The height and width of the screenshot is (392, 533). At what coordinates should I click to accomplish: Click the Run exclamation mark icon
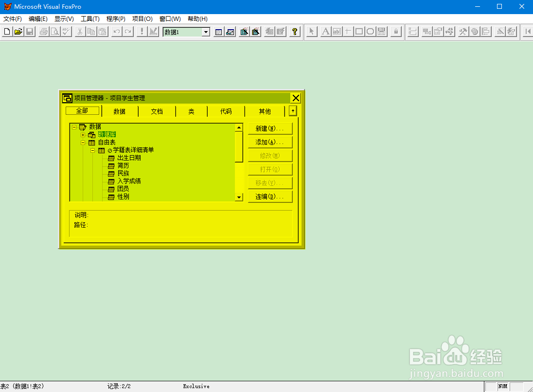pos(142,32)
